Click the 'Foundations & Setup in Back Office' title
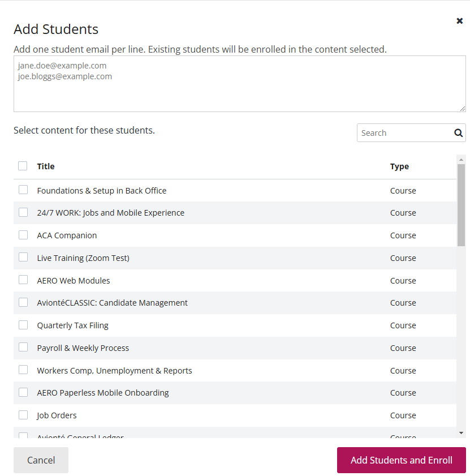The width and height of the screenshot is (470, 476). point(102,191)
